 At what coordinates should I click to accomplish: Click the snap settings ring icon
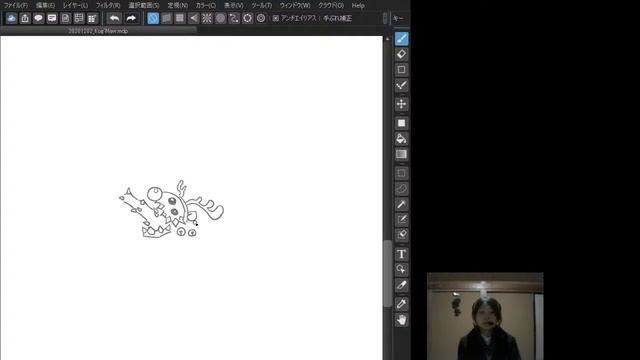(x=247, y=18)
